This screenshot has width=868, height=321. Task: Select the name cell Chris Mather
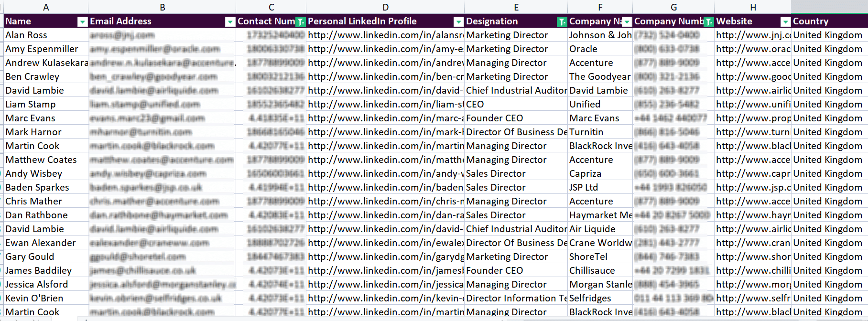(x=46, y=201)
